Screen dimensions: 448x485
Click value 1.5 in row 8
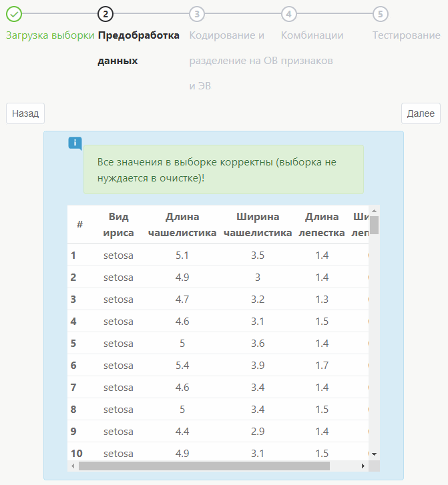322,410
